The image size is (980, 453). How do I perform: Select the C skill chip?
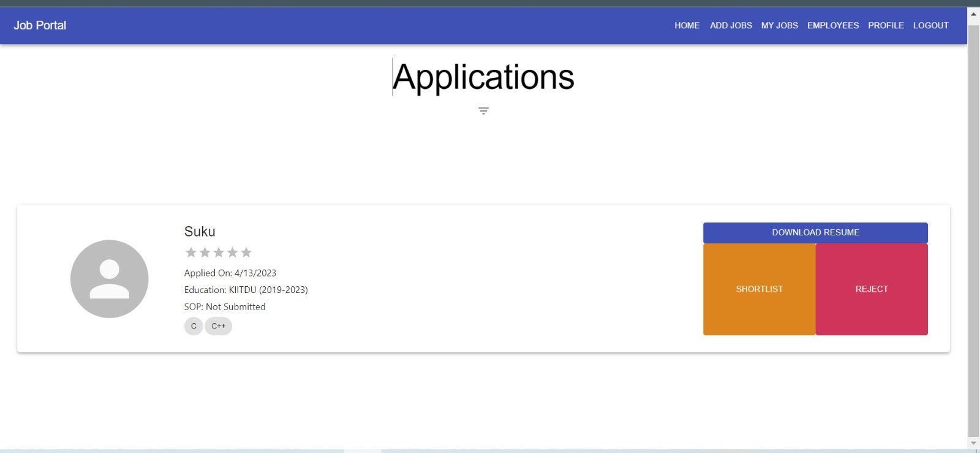[194, 326]
